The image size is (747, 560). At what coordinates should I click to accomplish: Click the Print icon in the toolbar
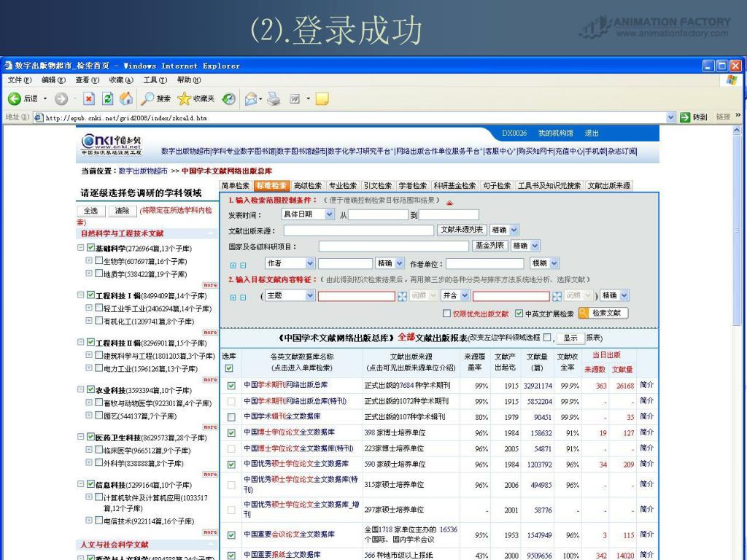273,98
